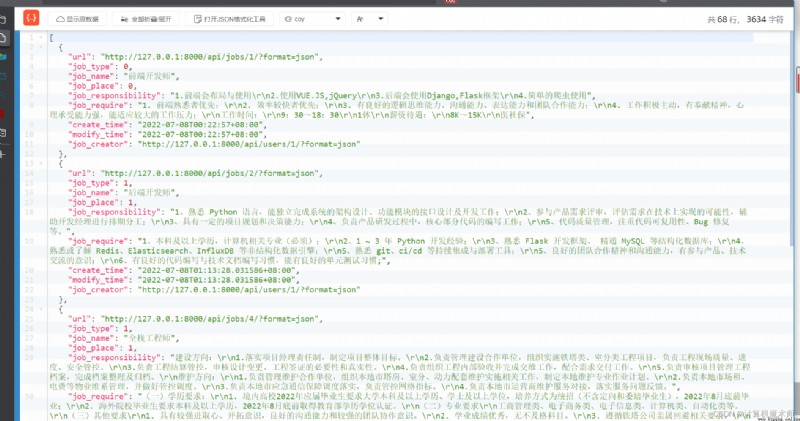Click the job_responsibility key on line 18
The height and width of the screenshot is (421, 800).
click(x=114, y=212)
